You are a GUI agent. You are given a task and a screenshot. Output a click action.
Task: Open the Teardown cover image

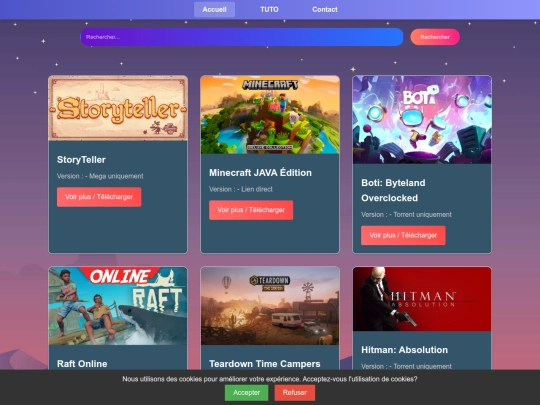coord(270,306)
